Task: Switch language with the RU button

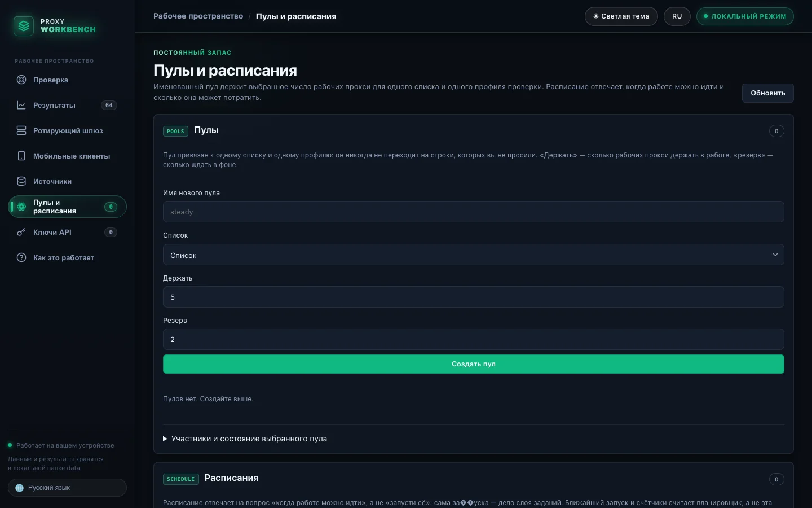Action: (x=677, y=16)
